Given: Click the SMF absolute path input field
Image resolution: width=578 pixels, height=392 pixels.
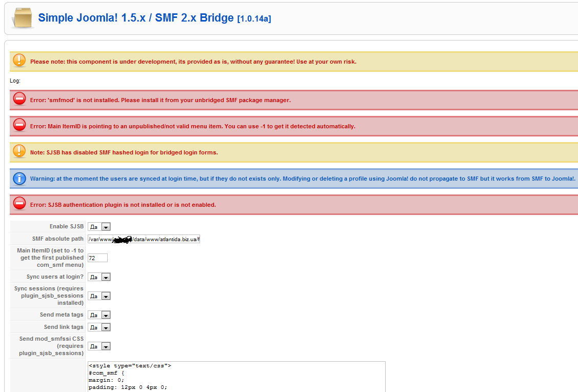Looking at the screenshot, I should [144, 239].
